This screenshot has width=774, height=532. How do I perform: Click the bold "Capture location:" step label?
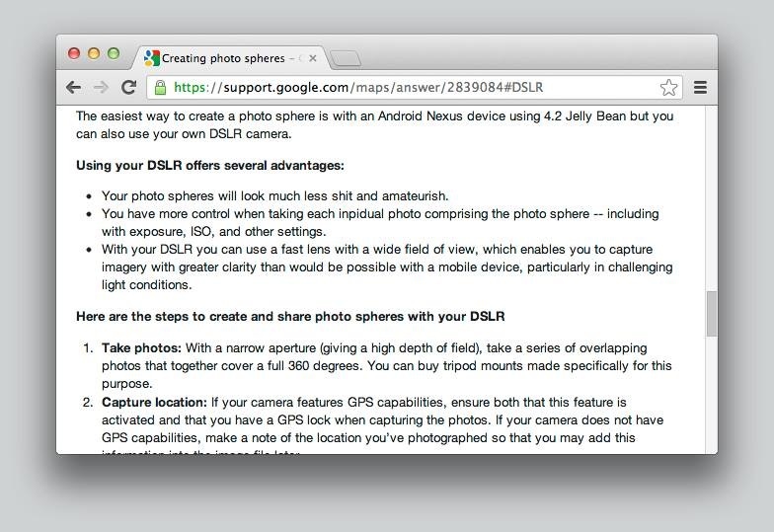(x=154, y=402)
